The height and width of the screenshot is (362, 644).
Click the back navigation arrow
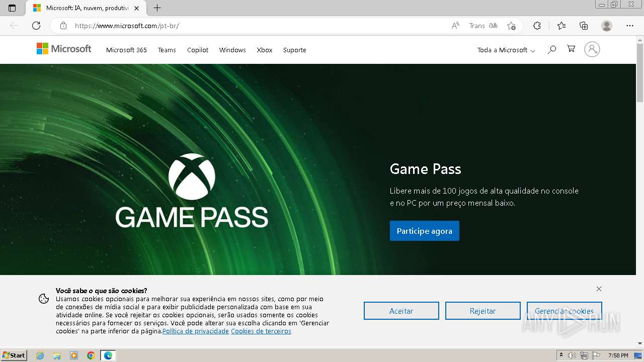[x=14, y=26]
